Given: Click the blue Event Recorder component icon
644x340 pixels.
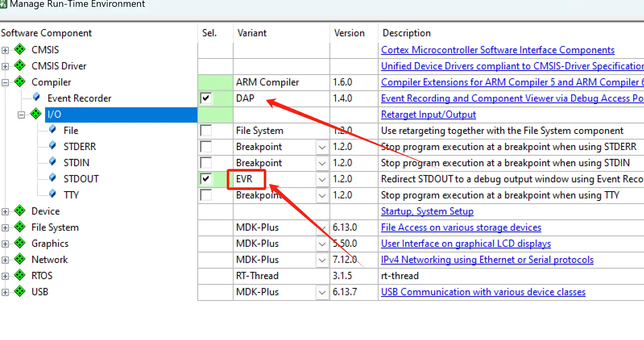Looking at the screenshot, I should coord(36,97).
